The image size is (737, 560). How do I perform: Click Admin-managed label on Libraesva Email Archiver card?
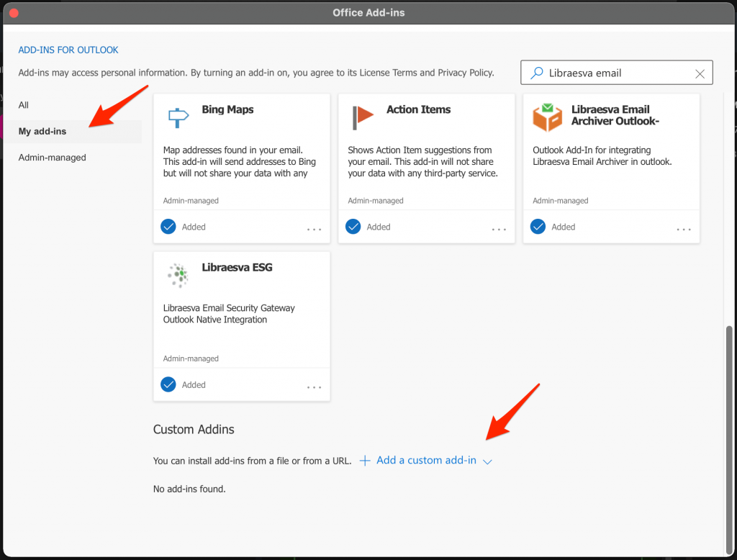coord(560,201)
